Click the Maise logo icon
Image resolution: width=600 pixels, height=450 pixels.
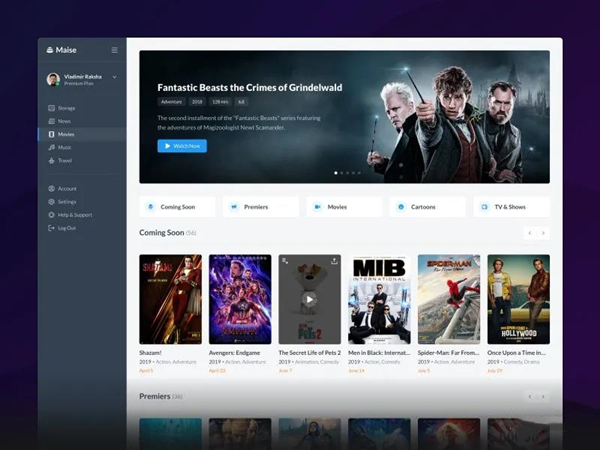50,50
